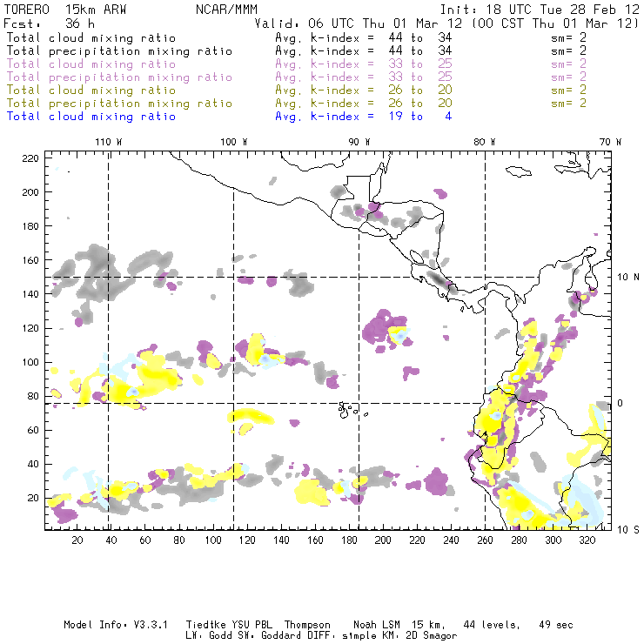Viewport: 644px width, 644px height.
Task: Select the 'NCAR/MMM' header label
Action: (x=227, y=10)
